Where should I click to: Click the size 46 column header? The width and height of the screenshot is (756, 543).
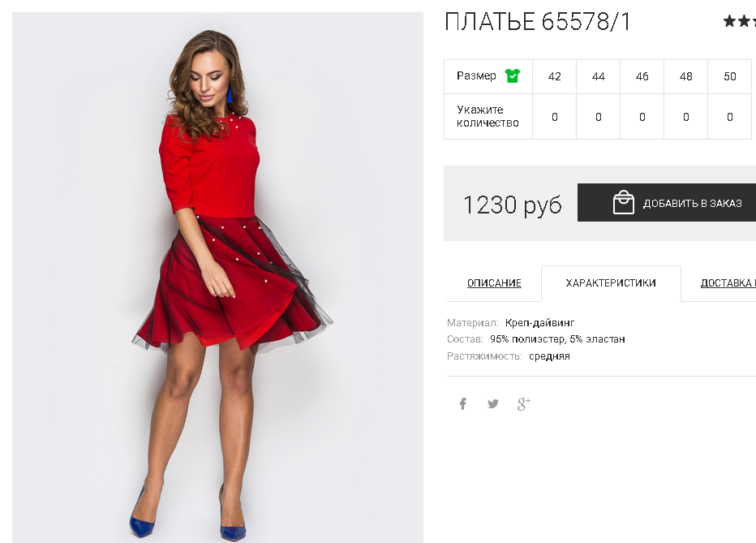click(x=642, y=76)
